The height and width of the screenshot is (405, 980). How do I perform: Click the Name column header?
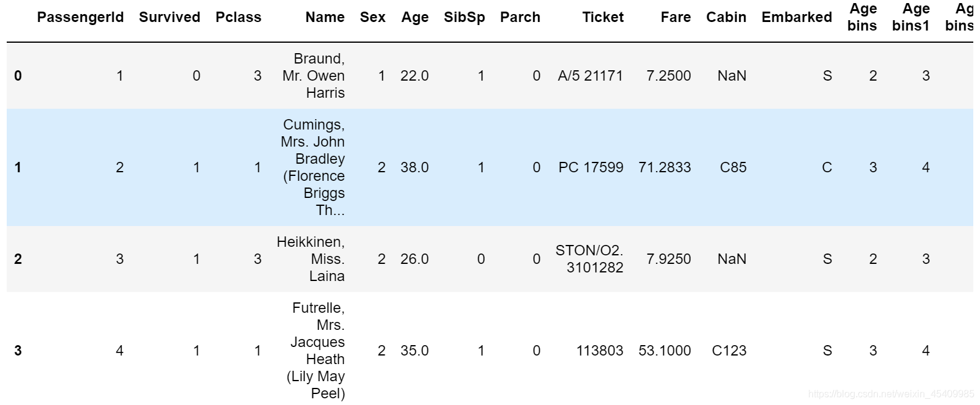[x=325, y=17]
